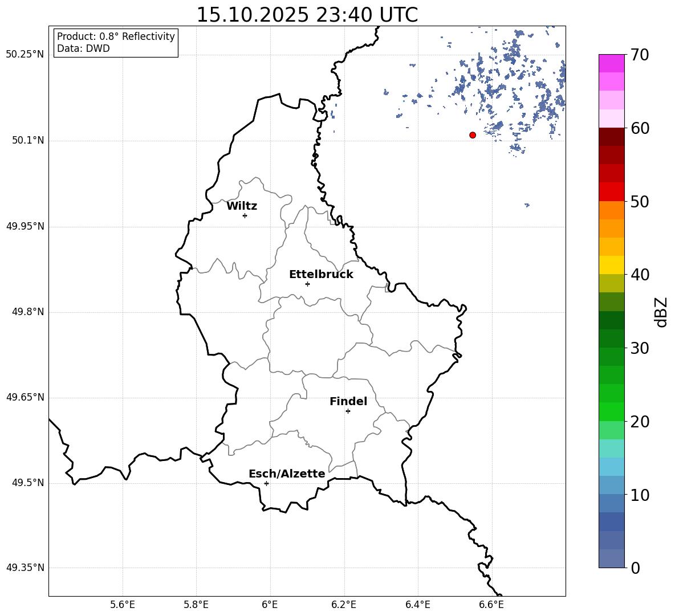Click the Data: DWD text
The width and height of the screenshot is (675, 616).
pyautogui.click(x=83, y=48)
